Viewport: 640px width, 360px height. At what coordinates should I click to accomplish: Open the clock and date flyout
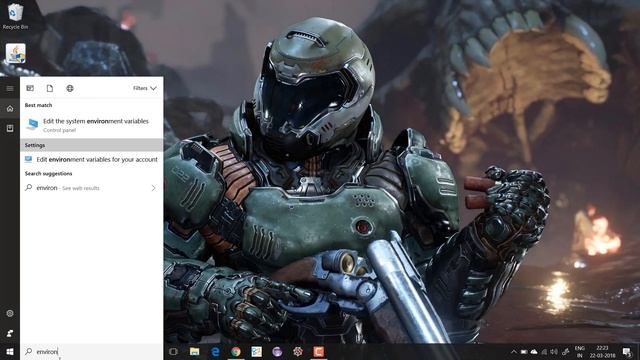(x=602, y=351)
